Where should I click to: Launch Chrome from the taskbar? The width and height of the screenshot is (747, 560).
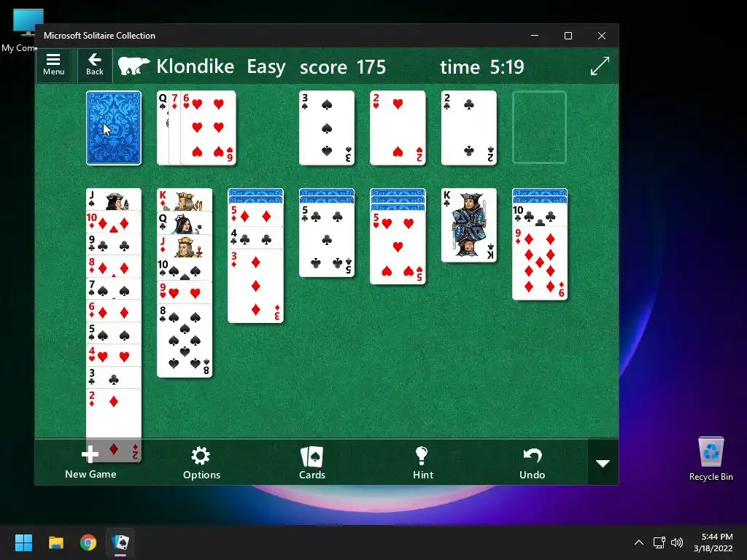click(x=88, y=542)
